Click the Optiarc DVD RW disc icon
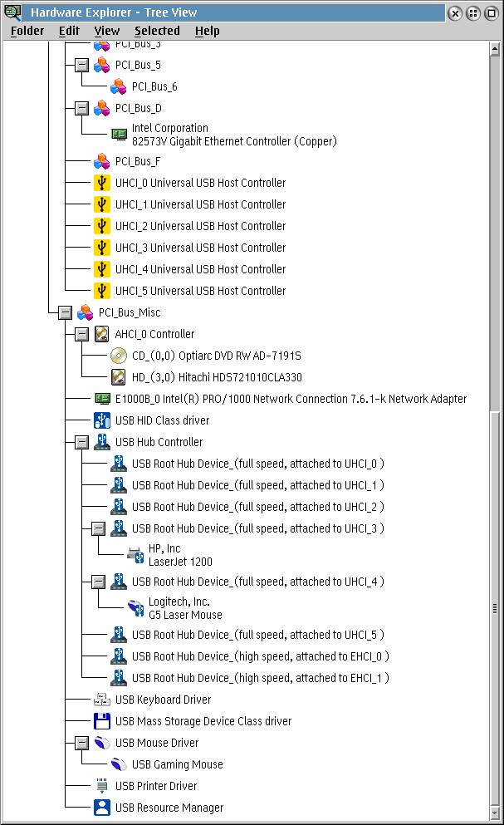The height and width of the screenshot is (825, 504). (119, 356)
